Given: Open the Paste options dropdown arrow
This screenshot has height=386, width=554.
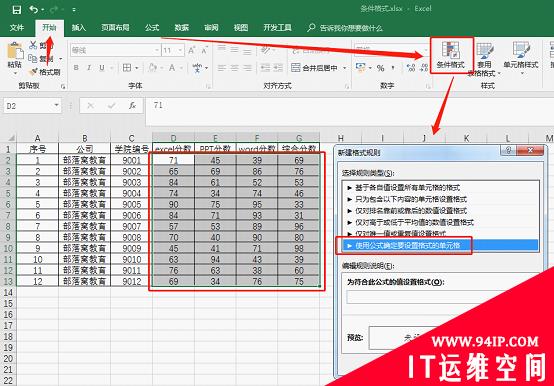Looking at the screenshot, I should click(x=15, y=74).
